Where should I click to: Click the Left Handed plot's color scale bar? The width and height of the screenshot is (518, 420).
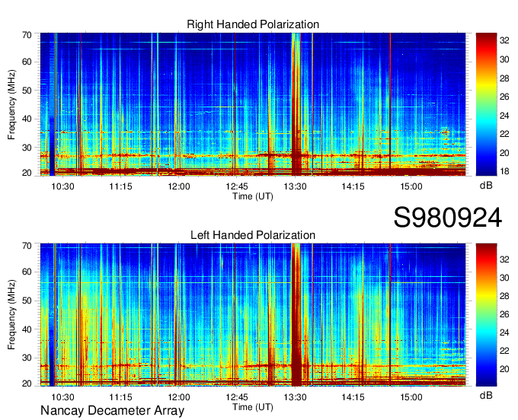click(x=486, y=315)
